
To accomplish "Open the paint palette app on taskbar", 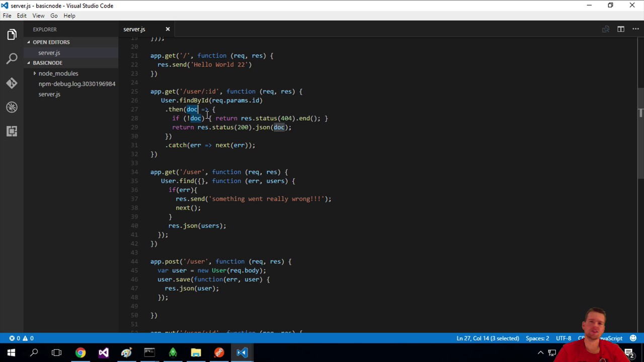I will point(126,353).
